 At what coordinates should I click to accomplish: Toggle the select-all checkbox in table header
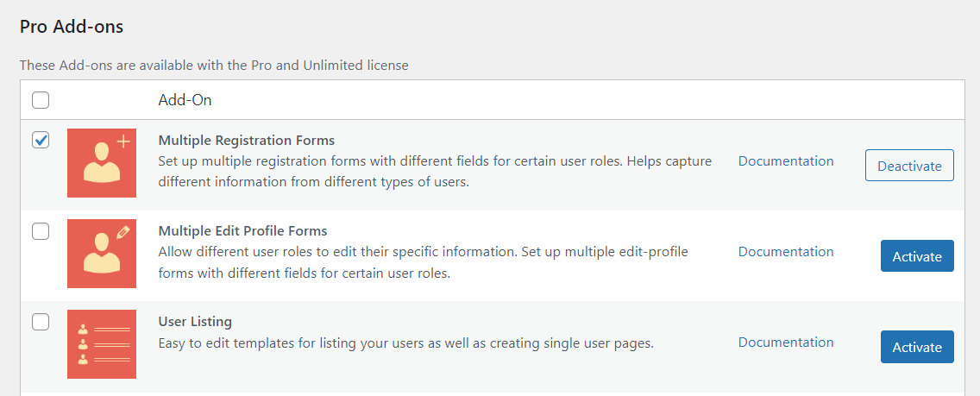click(x=41, y=100)
